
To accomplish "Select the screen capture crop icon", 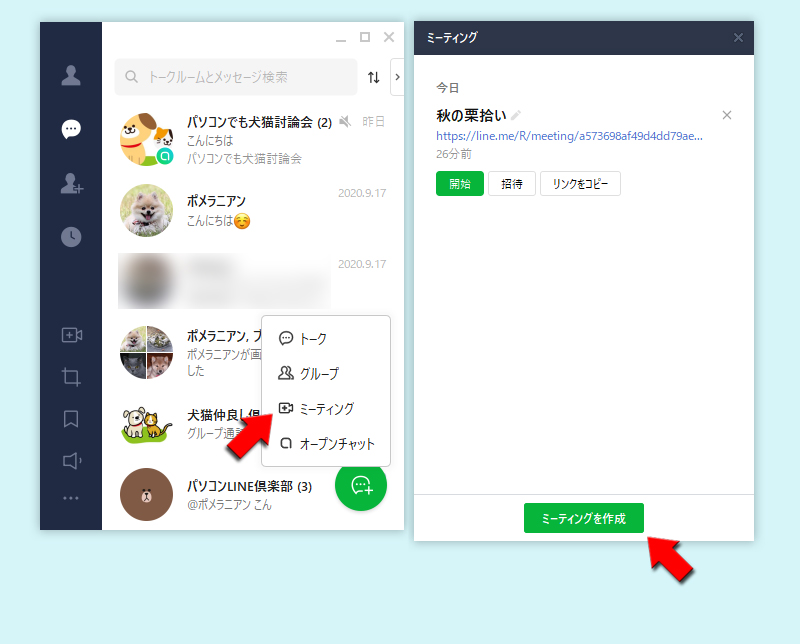I will 71,377.
